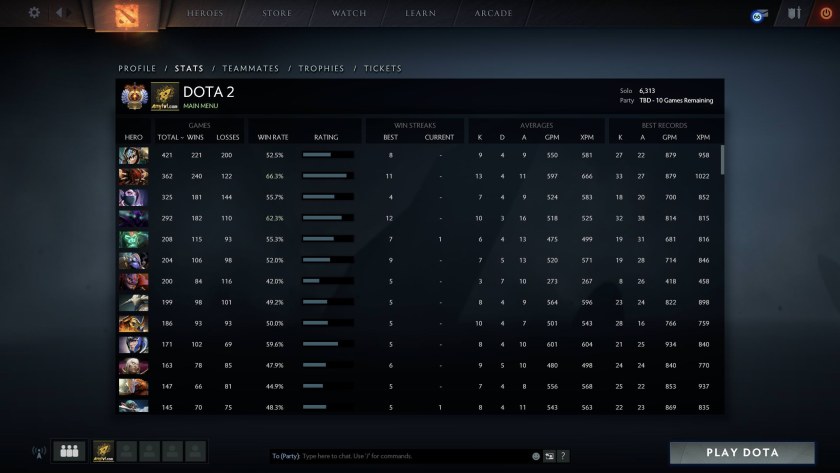Select hero portrait with 204 games
Viewport: 840px width, 473px height.
pyautogui.click(x=133, y=260)
